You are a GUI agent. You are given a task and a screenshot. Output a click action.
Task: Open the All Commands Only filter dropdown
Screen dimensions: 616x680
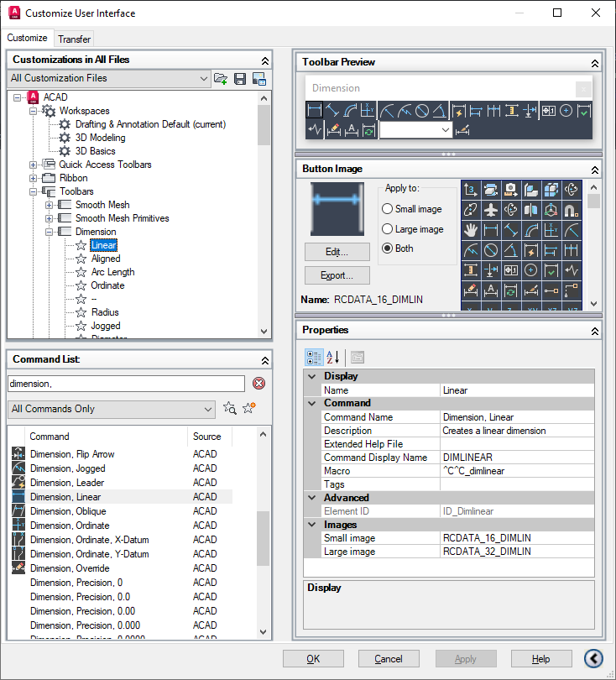(112, 409)
